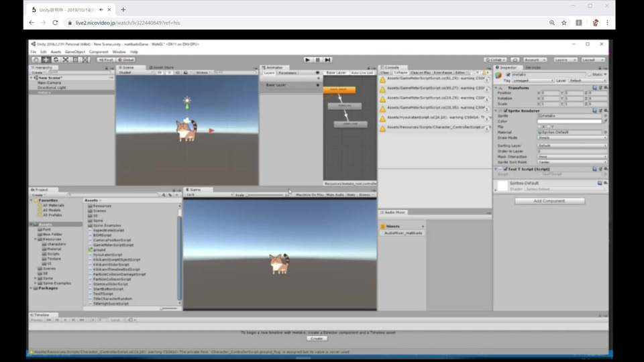Open the Sorting Layer dropdown
Image resolution: width=644 pixels, height=362 pixels.
tap(572, 145)
